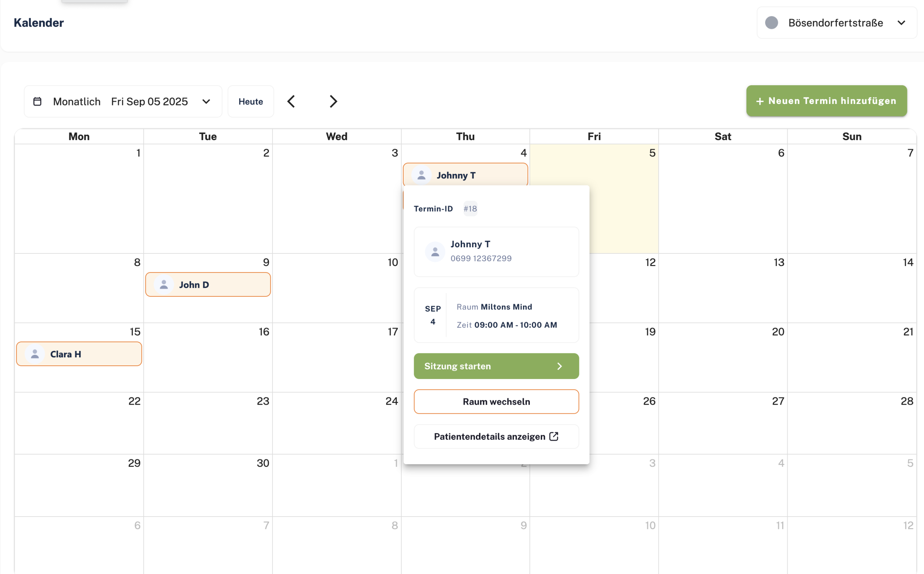Click Johnny T patient card in popup
This screenshot has height=574, width=924.
click(496, 252)
